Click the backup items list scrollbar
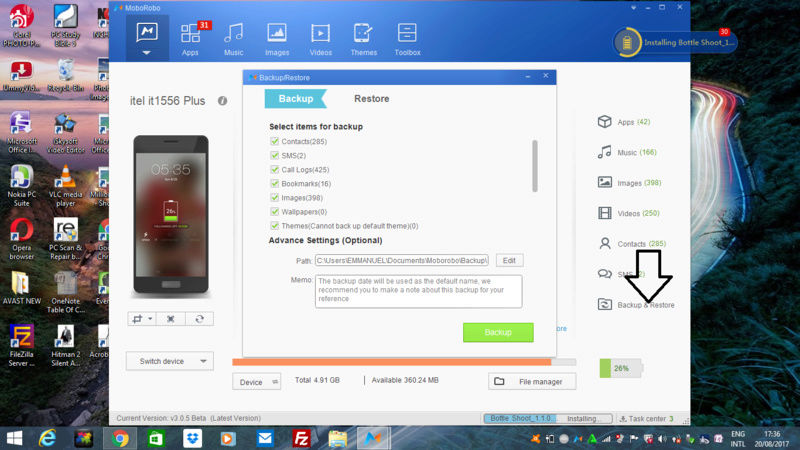 (535, 166)
